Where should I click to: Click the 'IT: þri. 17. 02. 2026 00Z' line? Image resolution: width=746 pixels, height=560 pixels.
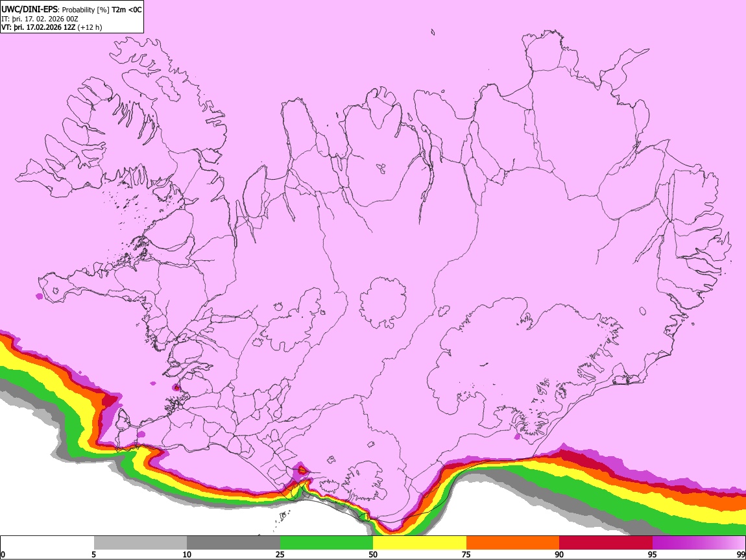coord(40,19)
